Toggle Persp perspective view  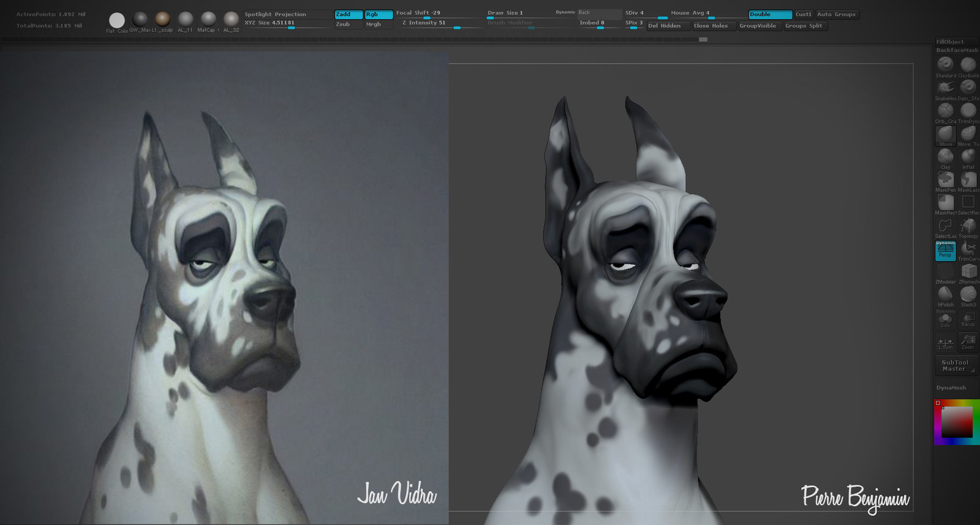coord(946,251)
